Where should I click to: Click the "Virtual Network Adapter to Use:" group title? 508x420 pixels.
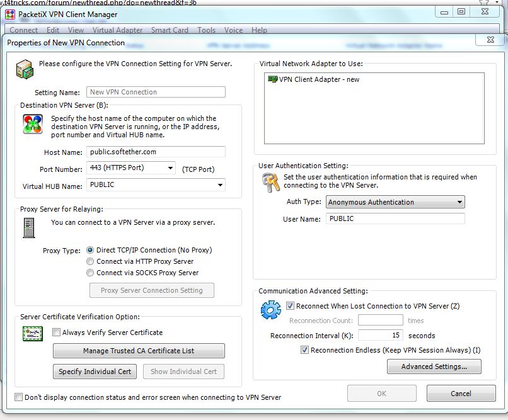(311, 64)
